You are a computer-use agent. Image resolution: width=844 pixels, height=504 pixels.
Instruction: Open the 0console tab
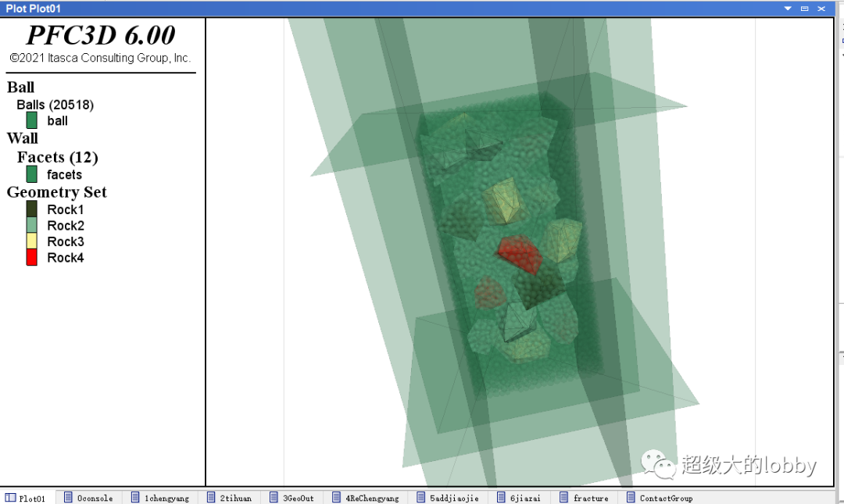89,498
